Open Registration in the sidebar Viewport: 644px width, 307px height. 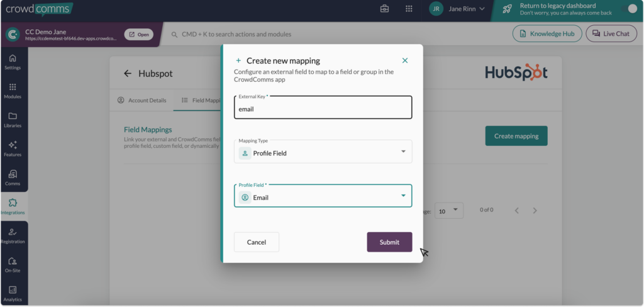pyautogui.click(x=13, y=235)
